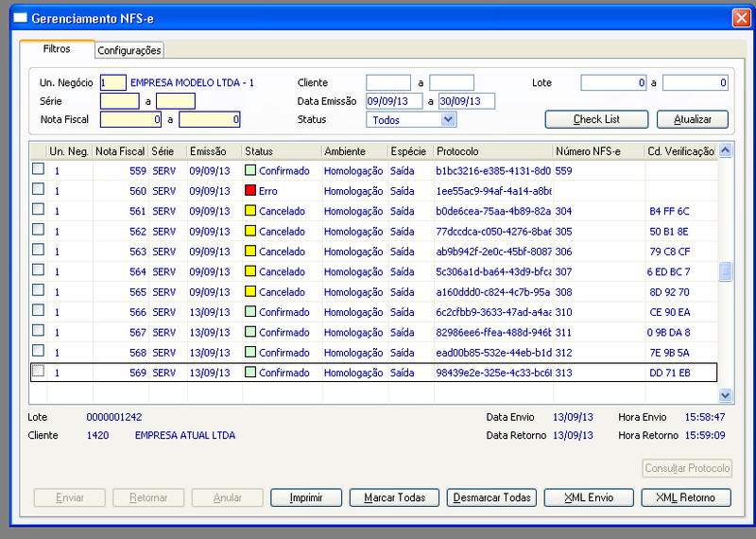Click Marcar Todas button
Screen dimensions: 756x539
tap(394, 497)
